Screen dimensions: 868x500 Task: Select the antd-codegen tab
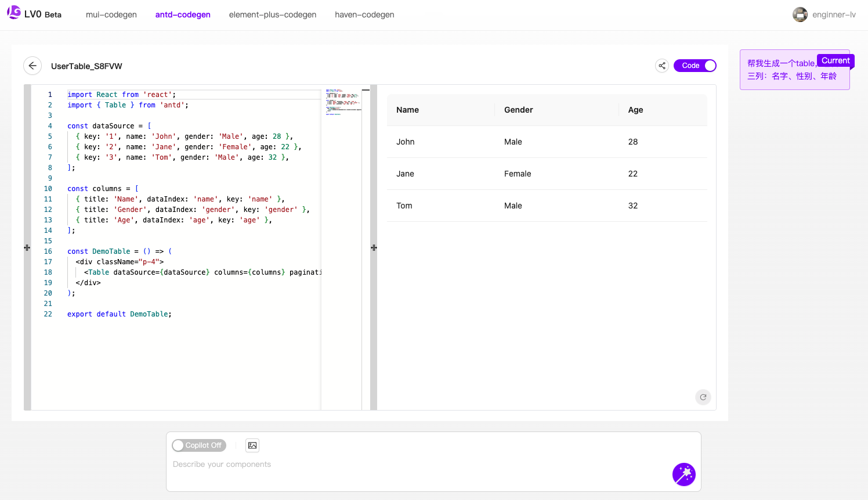pos(183,15)
